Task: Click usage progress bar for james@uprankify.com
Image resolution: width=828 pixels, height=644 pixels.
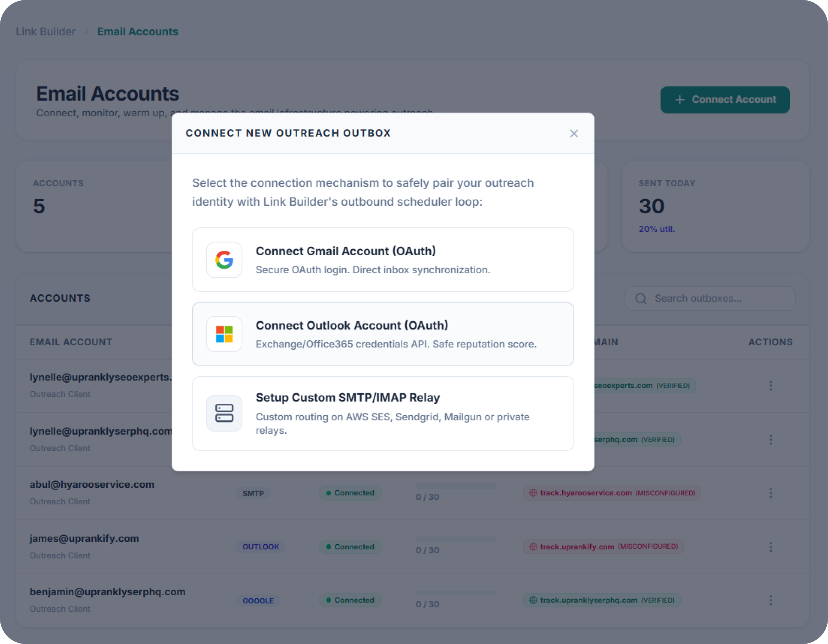Action: (456, 539)
